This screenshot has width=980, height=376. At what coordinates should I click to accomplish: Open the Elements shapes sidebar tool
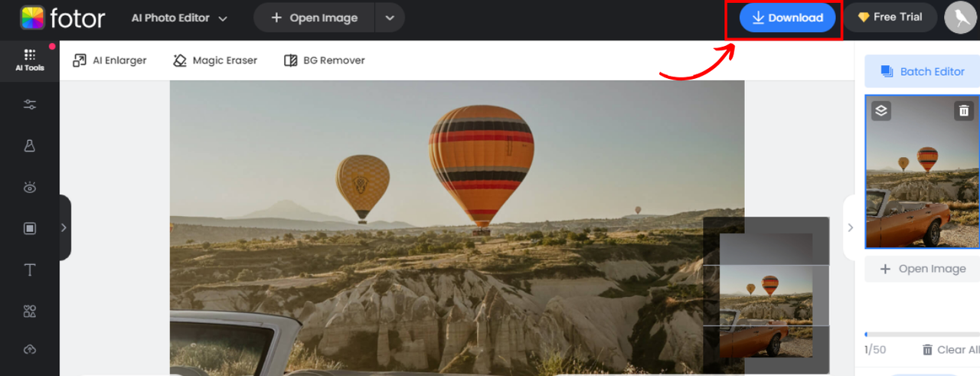coord(30,311)
